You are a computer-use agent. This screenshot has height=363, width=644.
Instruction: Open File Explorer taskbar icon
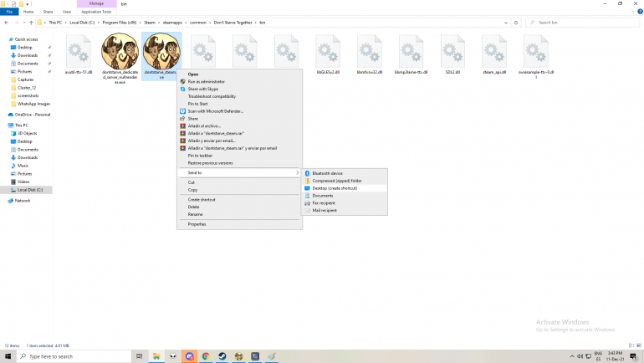156,356
